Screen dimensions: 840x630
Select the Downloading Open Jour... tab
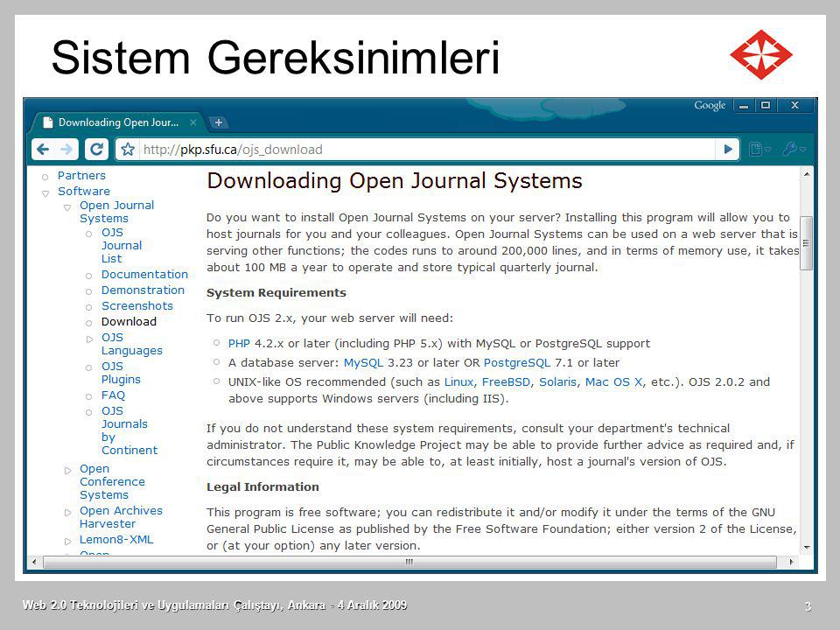(x=118, y=122)
